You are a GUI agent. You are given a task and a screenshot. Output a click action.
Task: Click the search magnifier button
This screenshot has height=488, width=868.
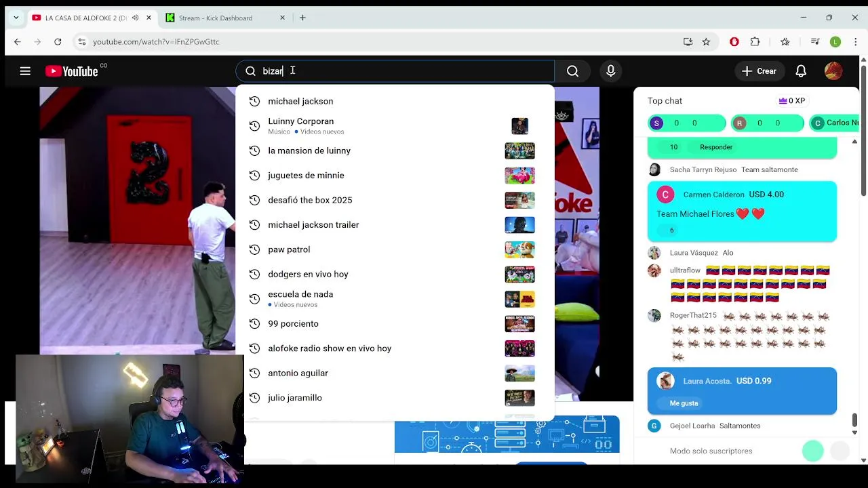[573, 71]
